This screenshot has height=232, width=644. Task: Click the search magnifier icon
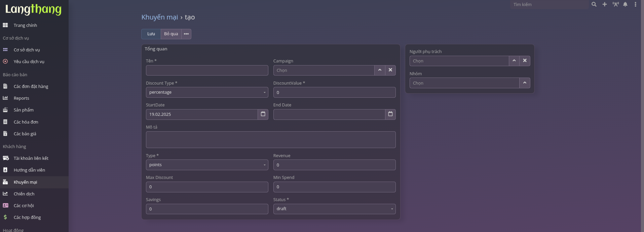click(594, 4)
